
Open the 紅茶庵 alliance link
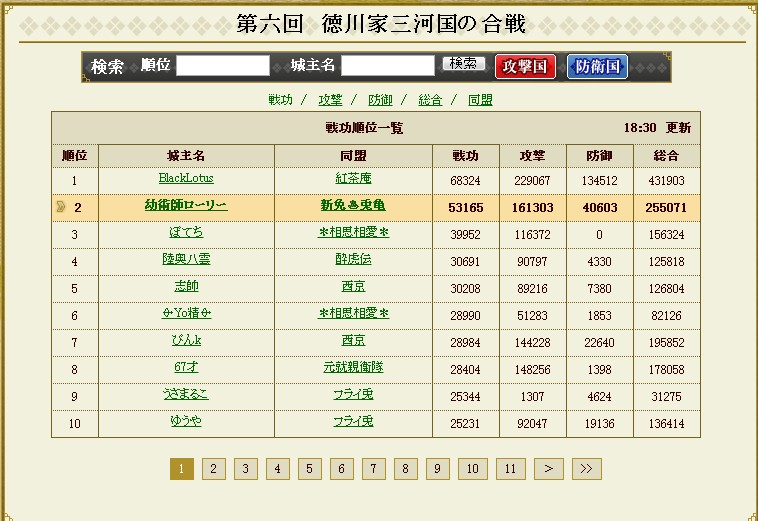[353, 178]
